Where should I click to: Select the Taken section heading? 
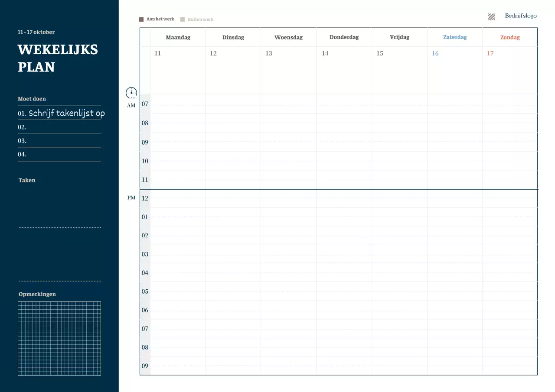pyautogui.click(x=27, y=180)
